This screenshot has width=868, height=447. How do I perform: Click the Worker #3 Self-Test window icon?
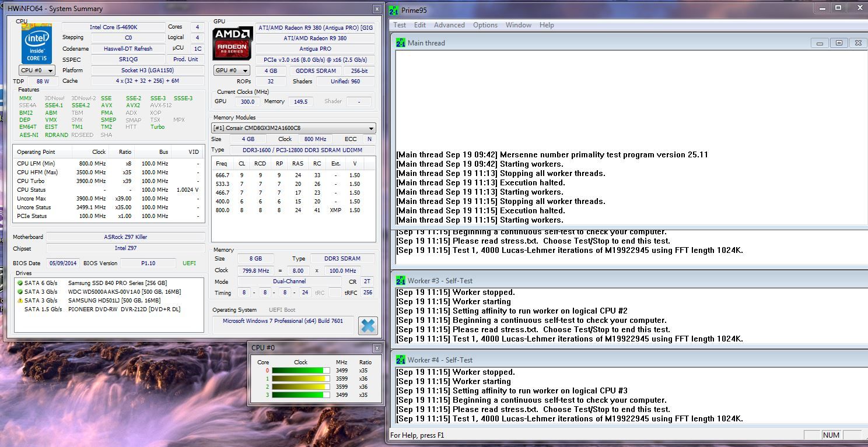[401, 280]
